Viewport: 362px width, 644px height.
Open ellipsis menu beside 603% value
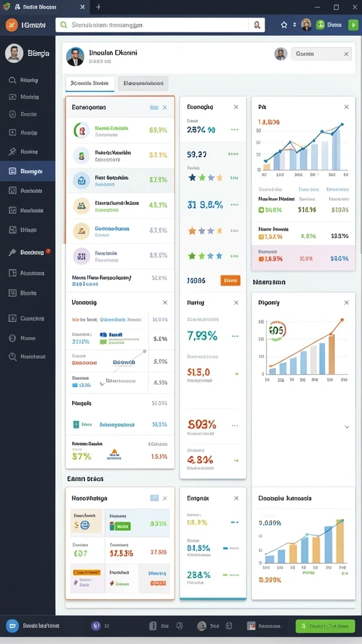point(235,426)
